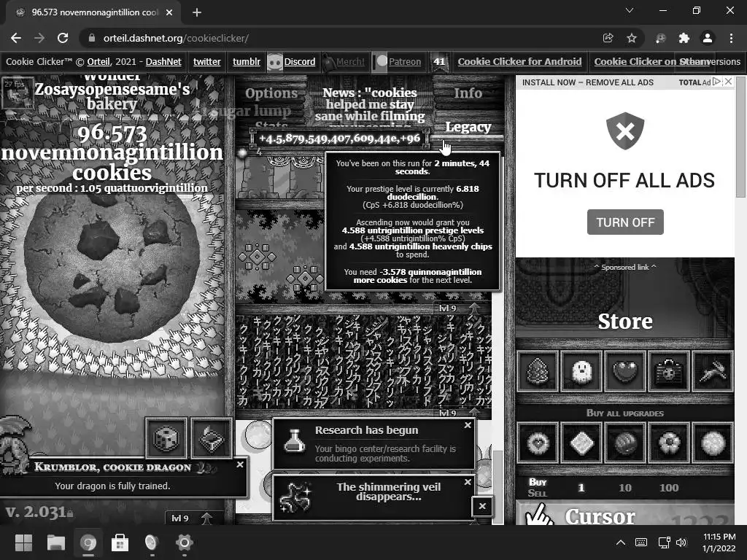This screenshot has width=747, height=560.
Task: Open the Chrome three-dot menu
Action: (731, 38)
